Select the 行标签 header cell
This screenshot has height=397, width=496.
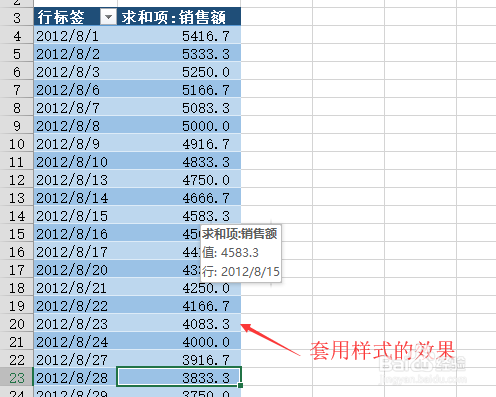tap(75, 17)
